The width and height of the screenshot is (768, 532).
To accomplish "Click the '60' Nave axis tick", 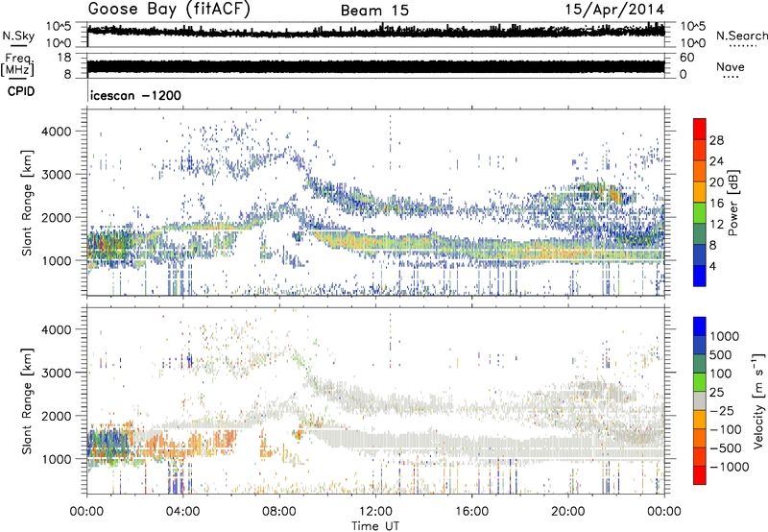I will 686,58.
